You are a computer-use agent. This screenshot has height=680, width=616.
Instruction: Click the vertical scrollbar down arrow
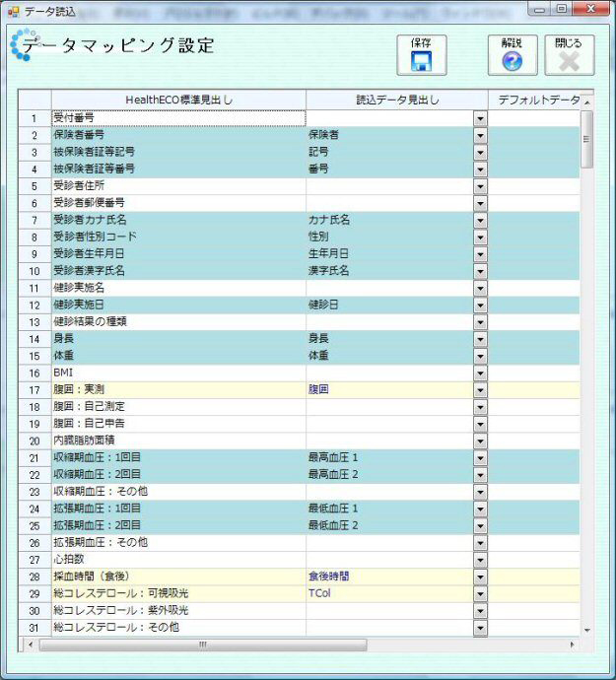pyautogui.click(x=586, y=630)
